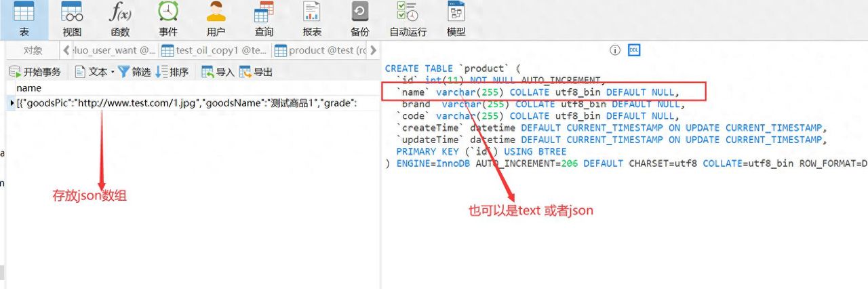The height and width of the screenshot is (289, 868).
Task: Click the 导入 import button
Action: 218,72
